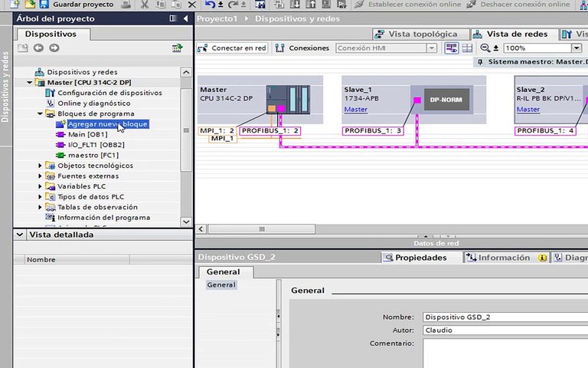Save project with Guardar proyecto
Image resolution: width=588 pixels, height=368 pixels.
(77, 5)
